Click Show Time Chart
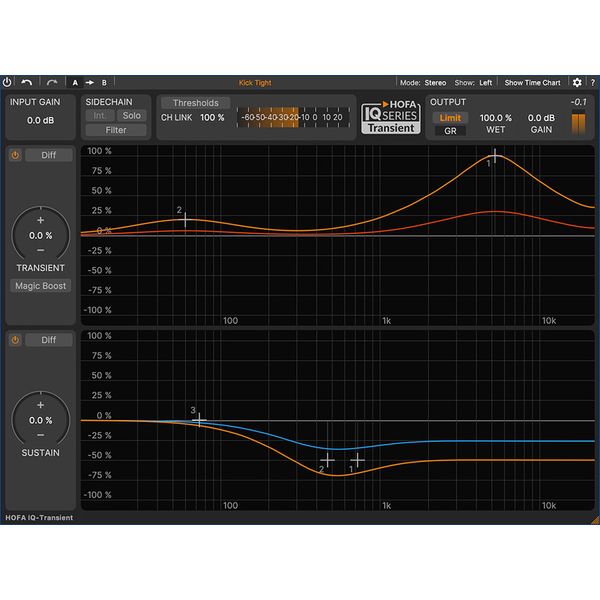The width and height of the screenshot is (600, 600). pyautogui.click(x=532, y=83)
